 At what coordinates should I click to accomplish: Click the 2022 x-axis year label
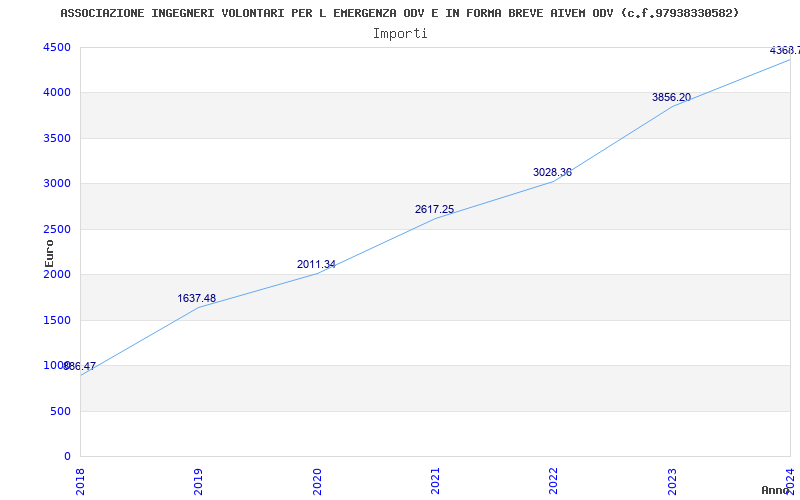(x=554, y=482)
